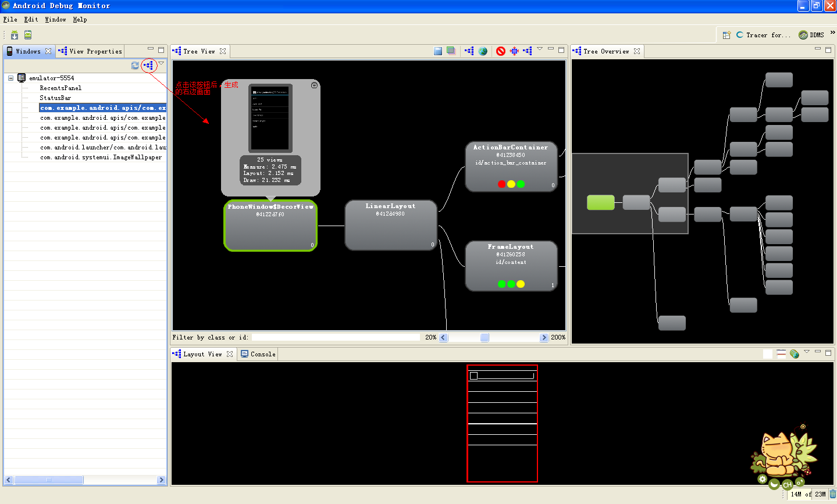The height and width of the screenshot is (504, 837).
Task: Select com.android.launcher window entry
Action: coord(103,147)
